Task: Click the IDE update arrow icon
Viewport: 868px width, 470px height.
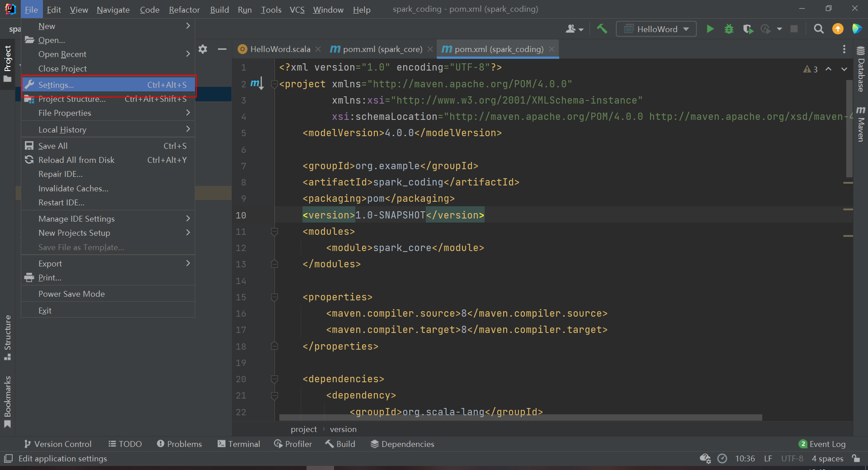Action: [838, 29]
